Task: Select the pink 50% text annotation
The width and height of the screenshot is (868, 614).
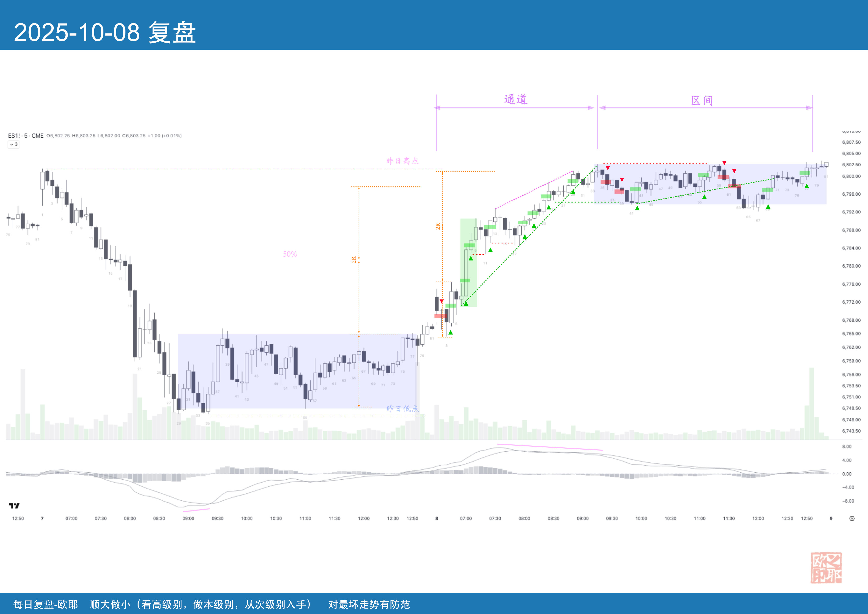Action: point(289,254)
